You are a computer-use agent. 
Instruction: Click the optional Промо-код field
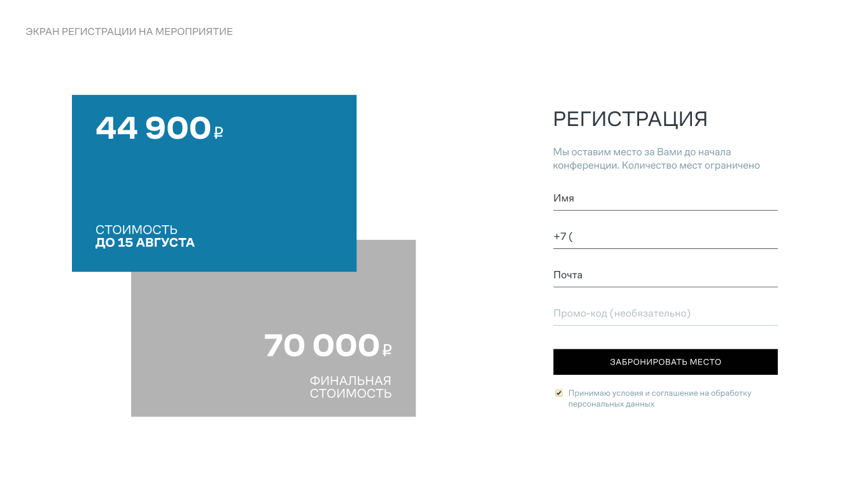click(x=665, y=314)
